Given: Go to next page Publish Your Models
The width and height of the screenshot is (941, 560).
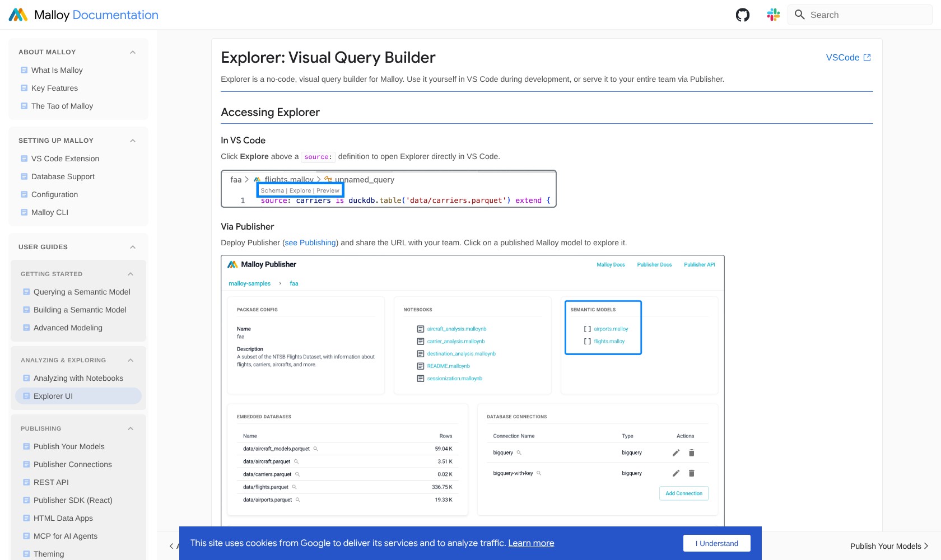Looking at the screenshot, I should 889,546.
